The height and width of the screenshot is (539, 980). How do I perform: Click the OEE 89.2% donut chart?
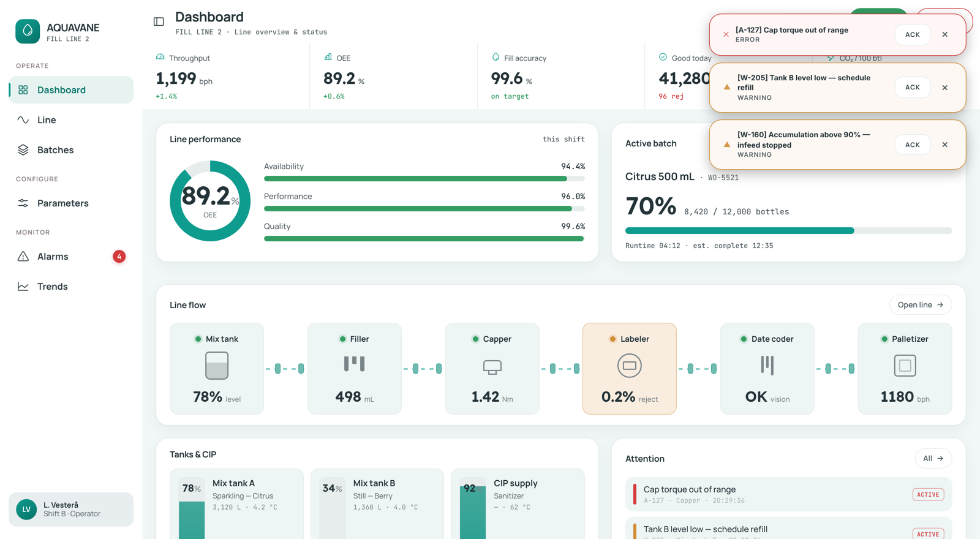click(x=210, y=201)
